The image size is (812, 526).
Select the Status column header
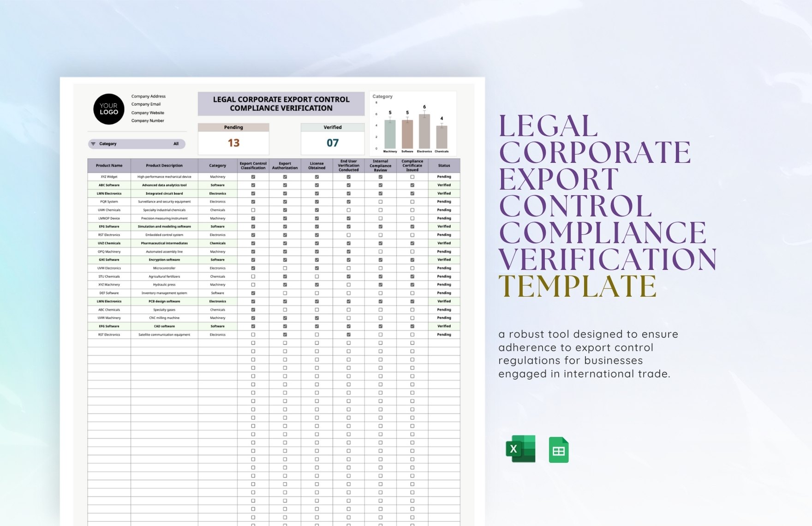click(x=444, y=166)
